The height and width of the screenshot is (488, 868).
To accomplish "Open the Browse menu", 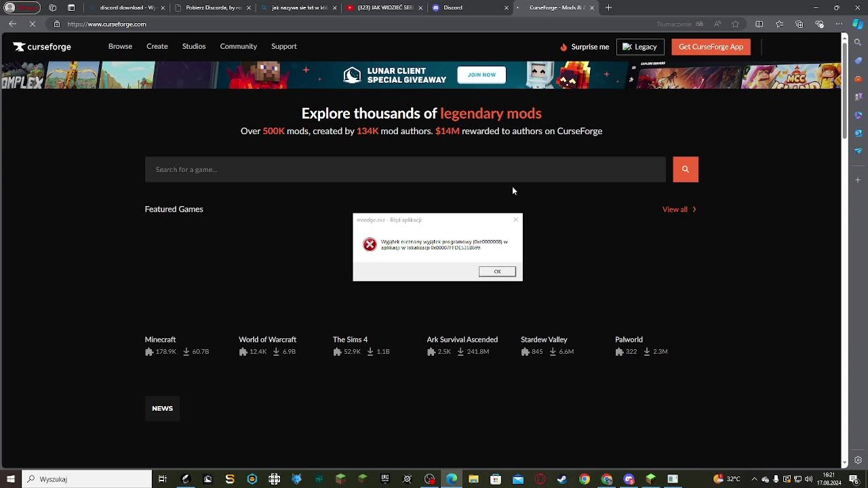I will point(120,46).
